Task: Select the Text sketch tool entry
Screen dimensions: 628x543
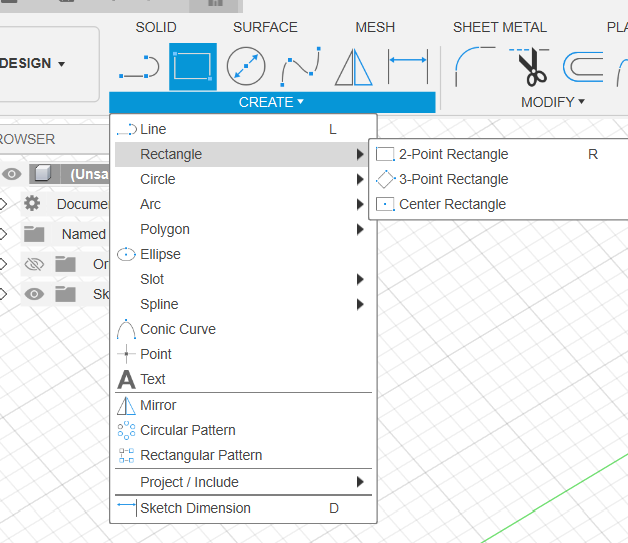Action: point(244,379)
